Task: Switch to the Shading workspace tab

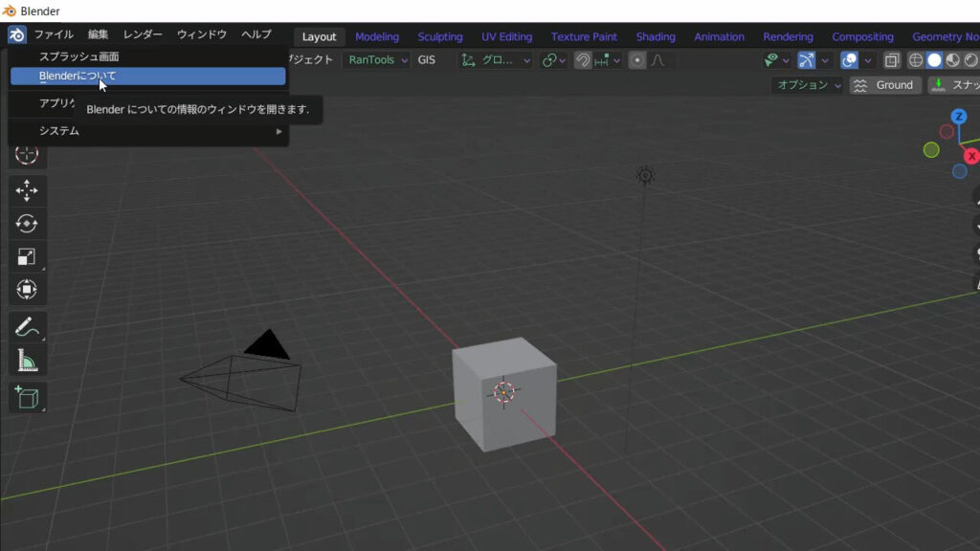Action: pyautogui.click(x=656, y=37)
